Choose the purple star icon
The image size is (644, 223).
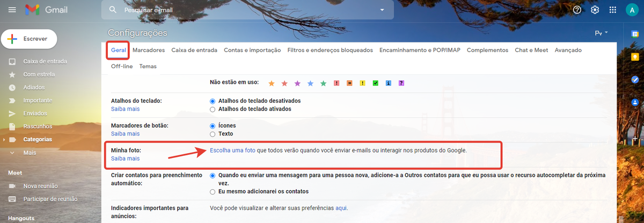pyautogui.click(x=297, y=83)
